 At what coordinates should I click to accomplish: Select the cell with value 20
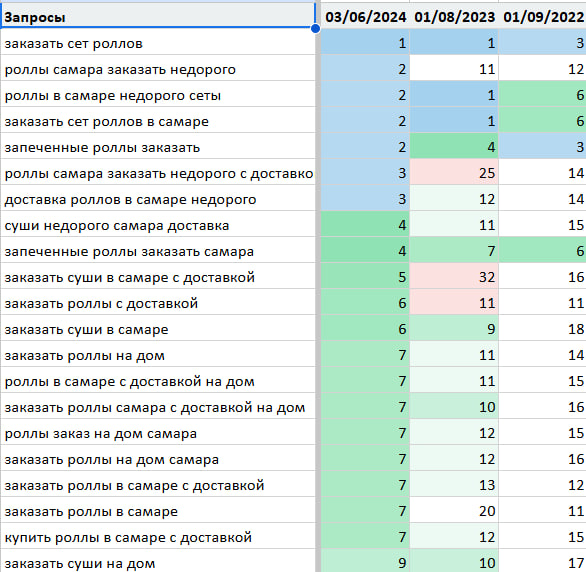454,511
